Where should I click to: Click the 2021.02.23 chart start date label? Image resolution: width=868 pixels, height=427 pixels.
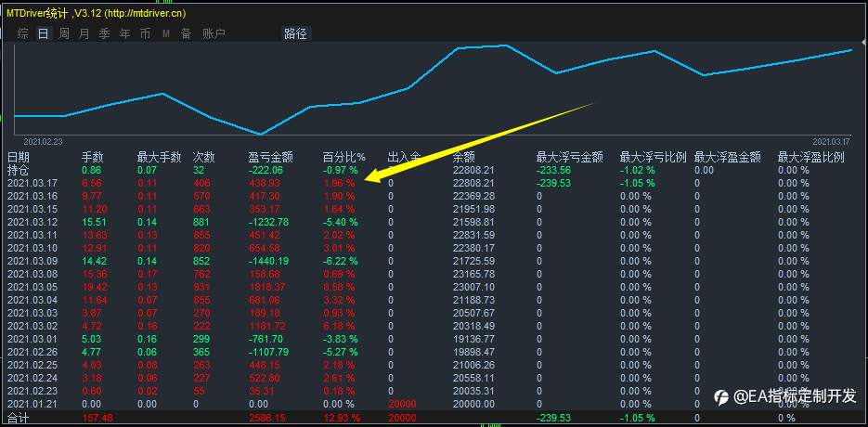click(43, 142)
